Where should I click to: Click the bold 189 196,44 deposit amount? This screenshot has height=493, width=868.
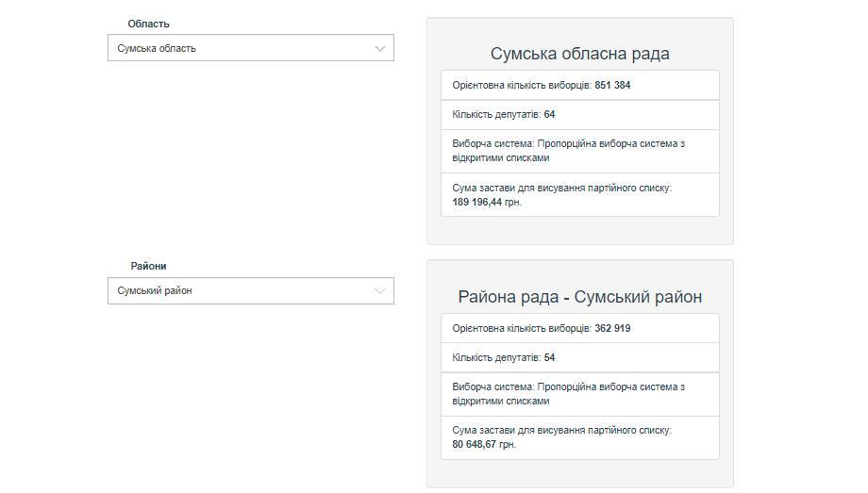pyautogui.click(x=477, y=203)
